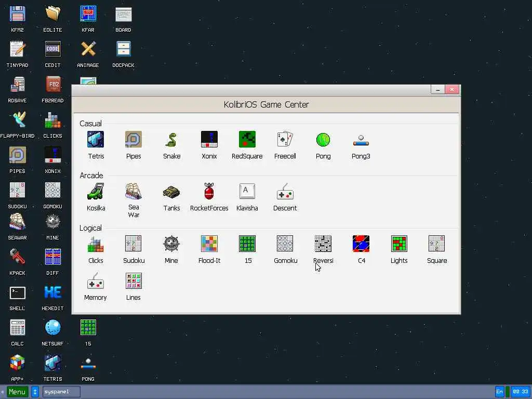Start Sea War in the Arcade section
532x399 pixels.
click(134, 191)
